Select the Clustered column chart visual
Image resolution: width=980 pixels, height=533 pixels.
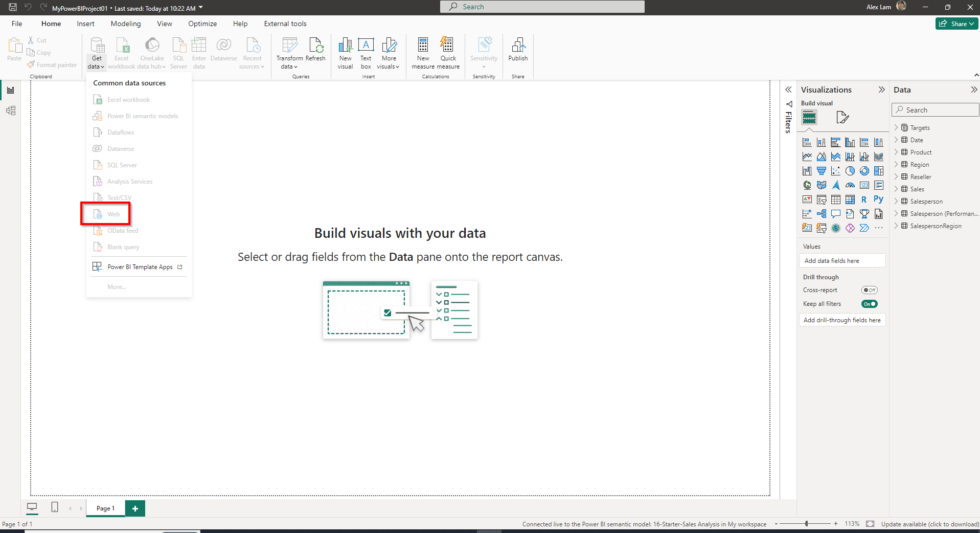[x=850, y=142]
